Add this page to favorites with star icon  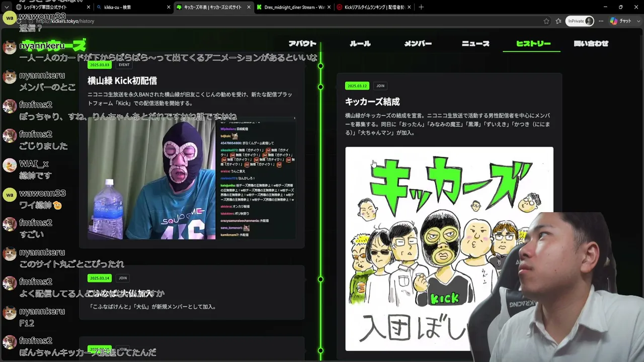pyautogui.click(x=546, y=21)
